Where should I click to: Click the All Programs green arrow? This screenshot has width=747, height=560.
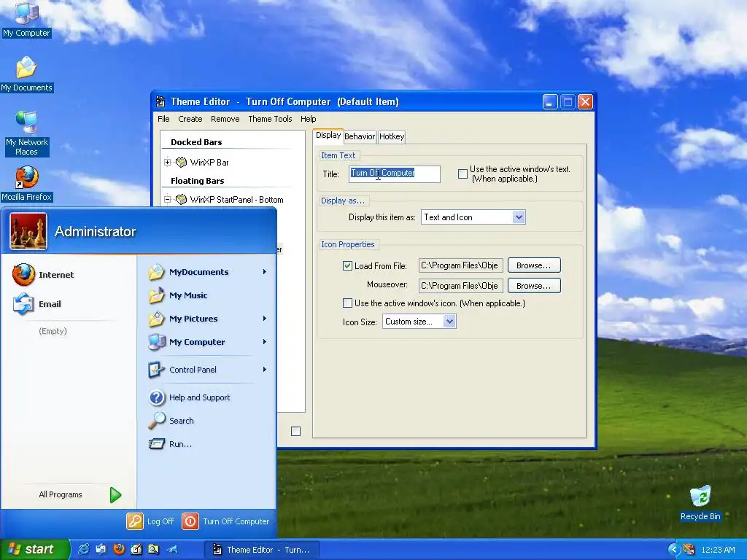pos(115,495)
